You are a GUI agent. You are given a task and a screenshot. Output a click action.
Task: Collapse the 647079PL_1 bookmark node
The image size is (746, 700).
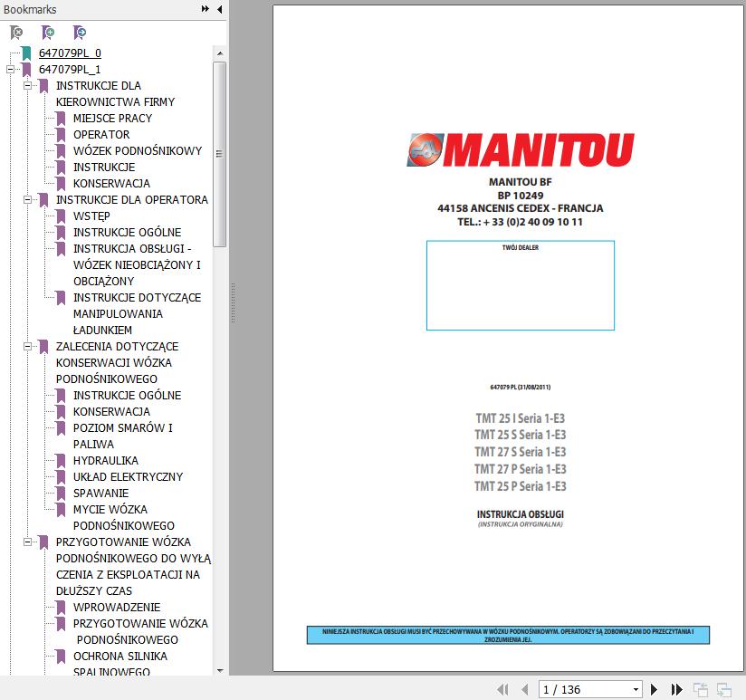[x=10, y=70]
